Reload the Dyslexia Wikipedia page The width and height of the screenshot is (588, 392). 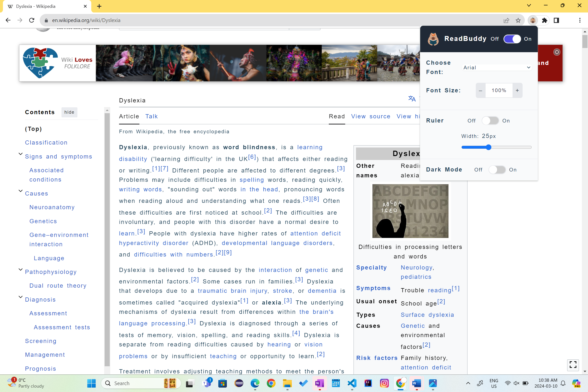32,20
